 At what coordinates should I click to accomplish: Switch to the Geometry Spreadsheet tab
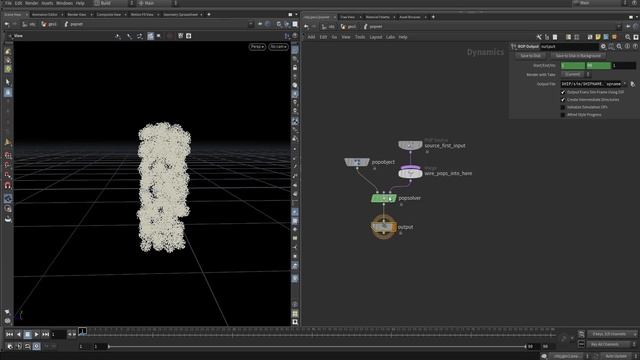[180, 15]
